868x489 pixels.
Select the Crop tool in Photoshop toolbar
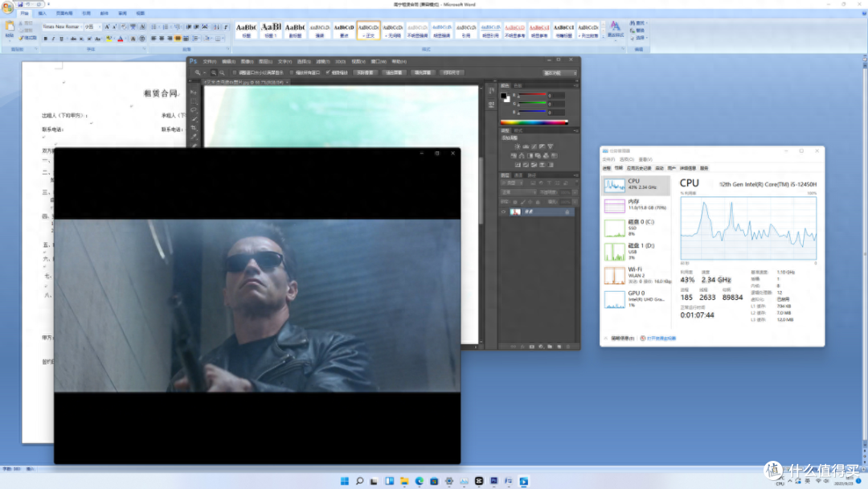click(194, 128)
